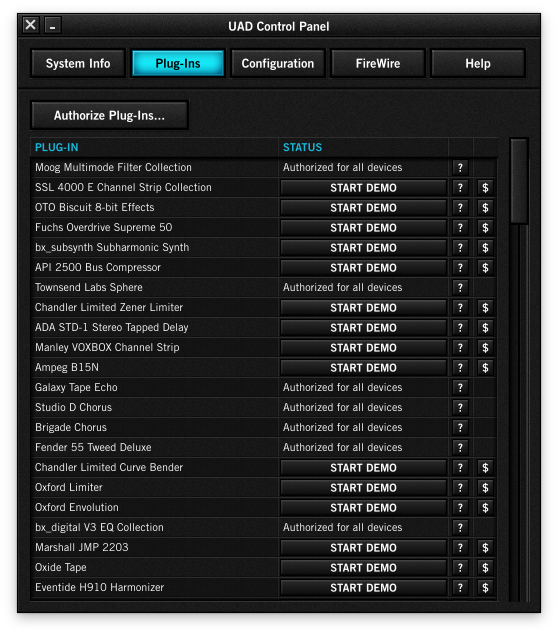Minimize the UAD Control Panel window
The width and height of the screenshot is (558, 634).
[53, 25]
